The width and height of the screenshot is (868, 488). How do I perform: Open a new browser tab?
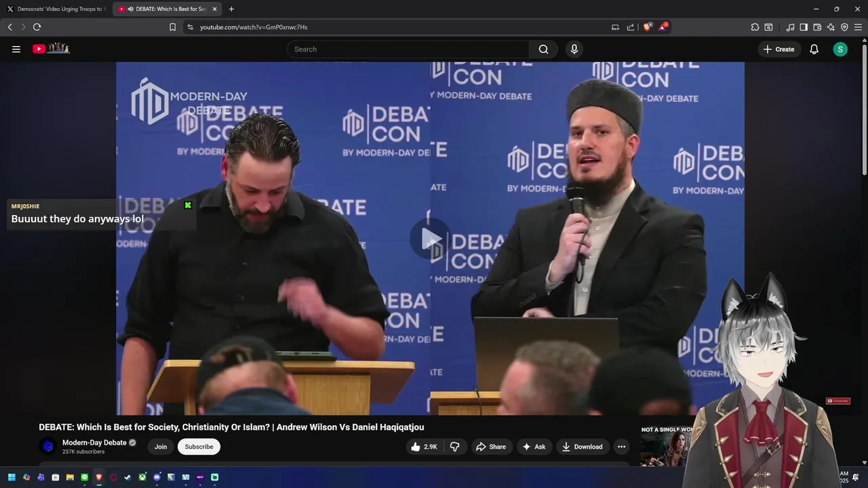[231, 9]
